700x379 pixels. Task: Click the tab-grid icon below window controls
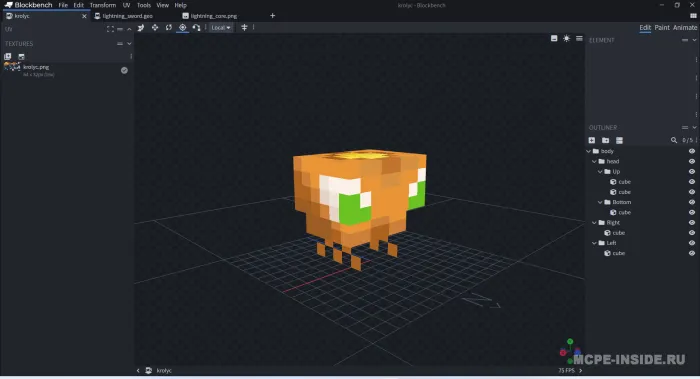point(693,16)
